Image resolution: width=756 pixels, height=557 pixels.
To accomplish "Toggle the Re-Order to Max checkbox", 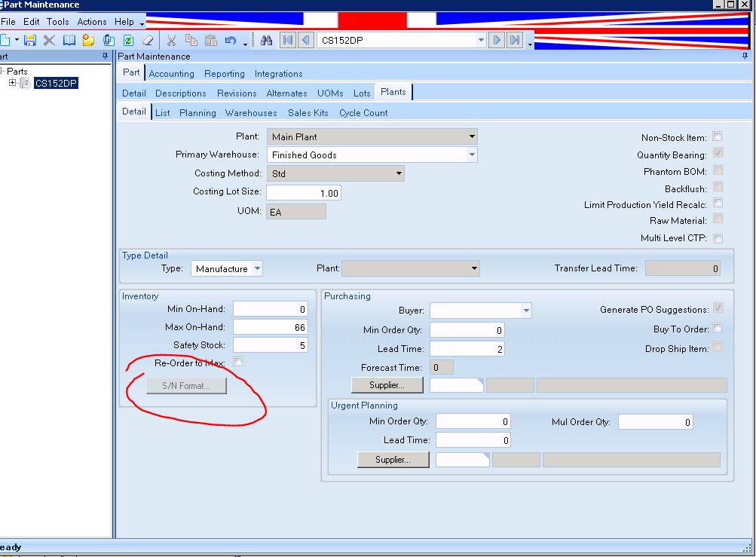I will pos(238,363).
